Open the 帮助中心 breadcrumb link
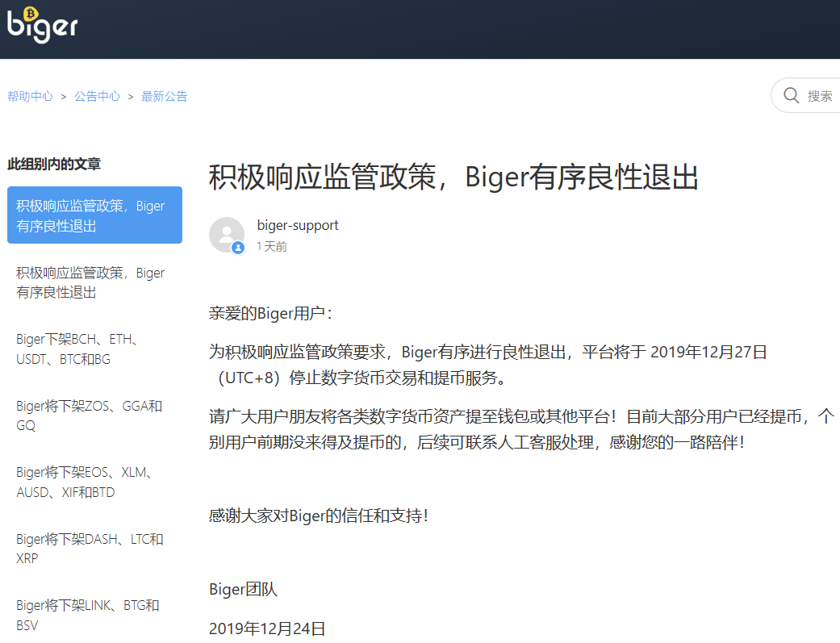The width and height of the screenshot is (840, 643). coord(30,97)
